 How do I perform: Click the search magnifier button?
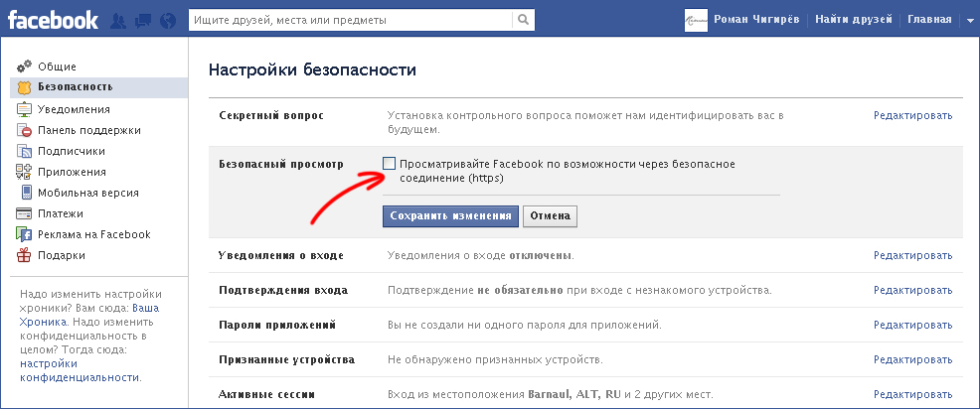(523, 20)
